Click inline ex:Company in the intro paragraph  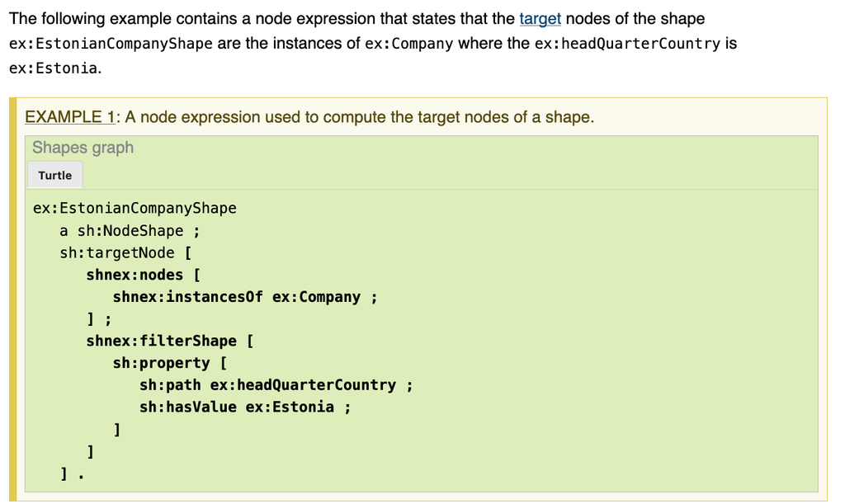click(x=408, y=43)
